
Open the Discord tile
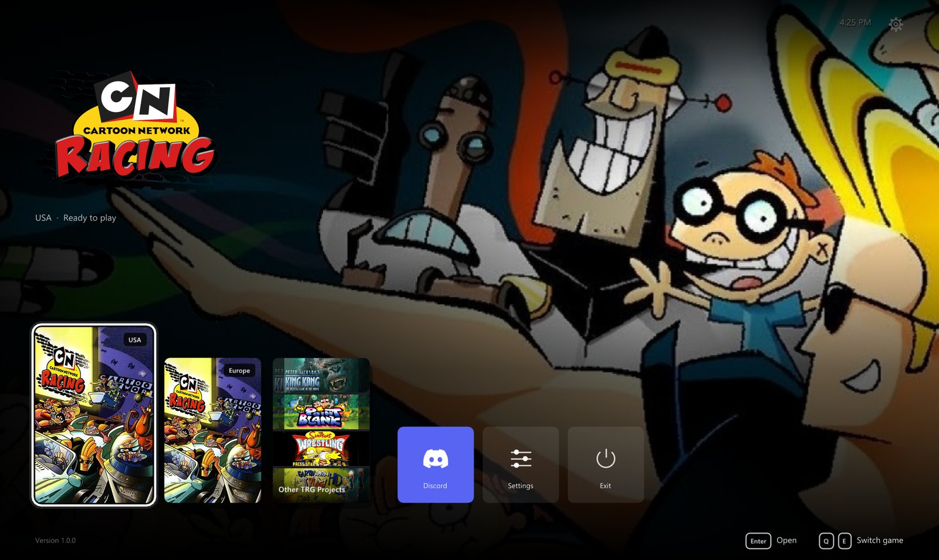435,464
